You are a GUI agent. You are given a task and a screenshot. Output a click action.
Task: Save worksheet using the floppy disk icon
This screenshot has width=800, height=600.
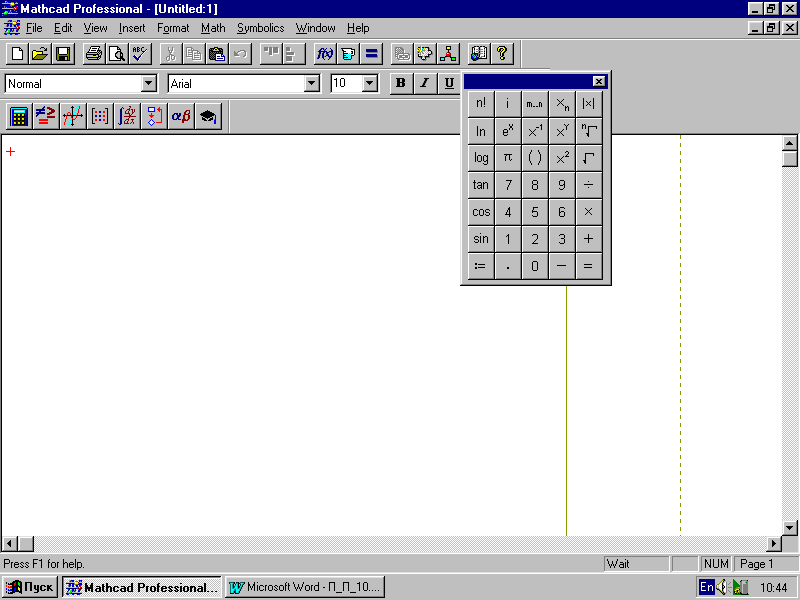pos(63,54)
